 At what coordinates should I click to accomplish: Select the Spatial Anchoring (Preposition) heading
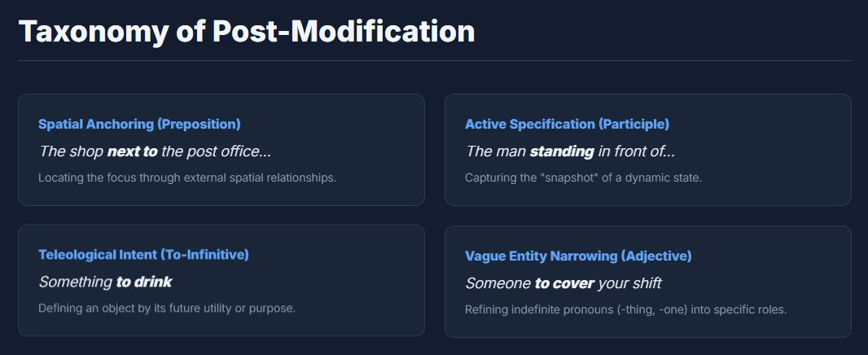coord(139,124)
